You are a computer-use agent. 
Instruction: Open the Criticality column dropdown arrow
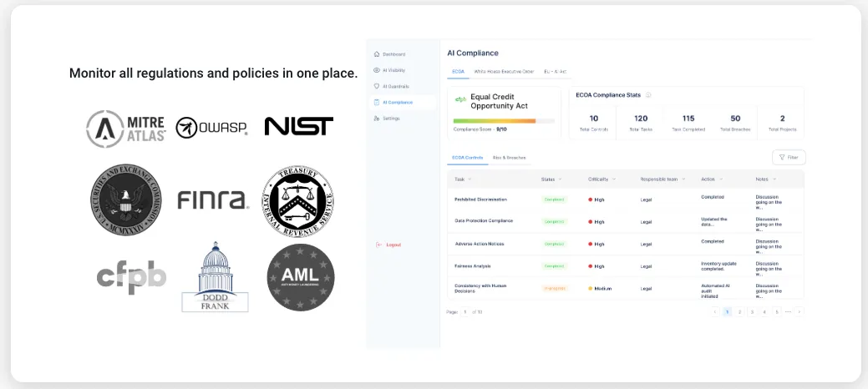click(613, 179)
